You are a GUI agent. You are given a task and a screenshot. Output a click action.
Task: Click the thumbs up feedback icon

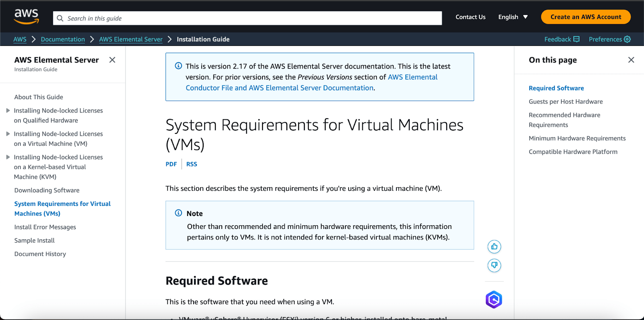point(494,247)
